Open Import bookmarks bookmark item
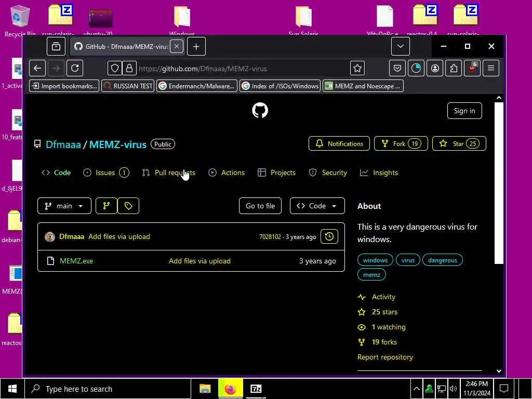This screenshot has width=532, height=399. [64, 86]
